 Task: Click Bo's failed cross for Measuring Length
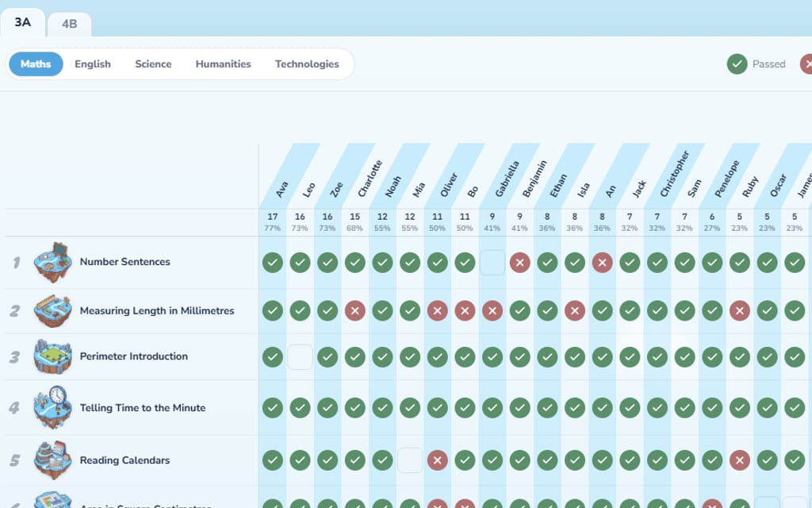465,310
